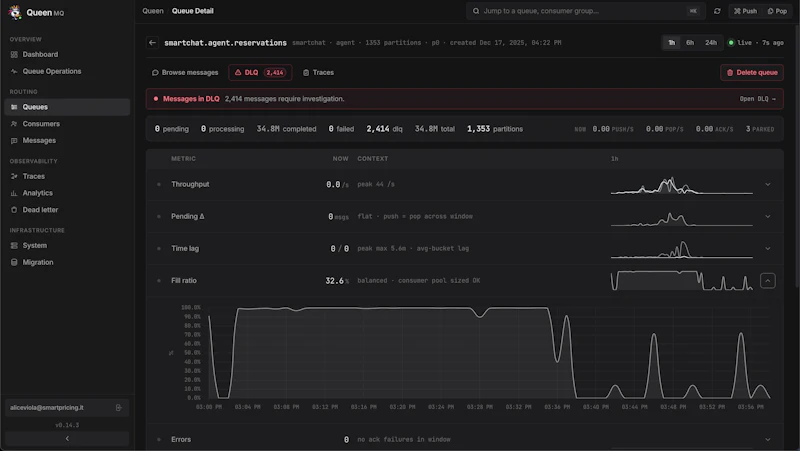Click the System sidebar icon
This screenshot has width=800, height=451.
[14, 246]
